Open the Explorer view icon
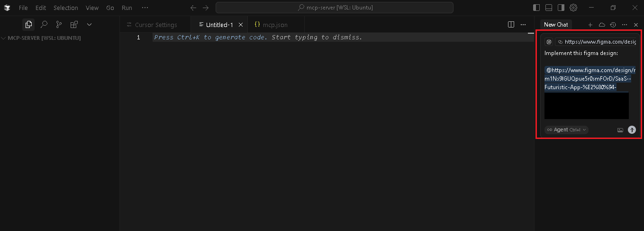This screenshot has height=231, width=644. [29, 25]
